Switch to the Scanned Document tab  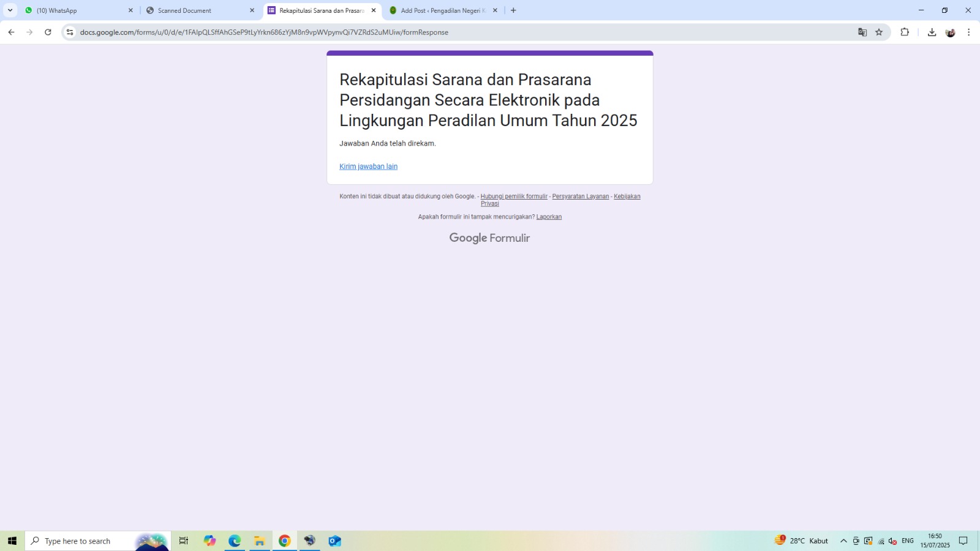(196, 10)
